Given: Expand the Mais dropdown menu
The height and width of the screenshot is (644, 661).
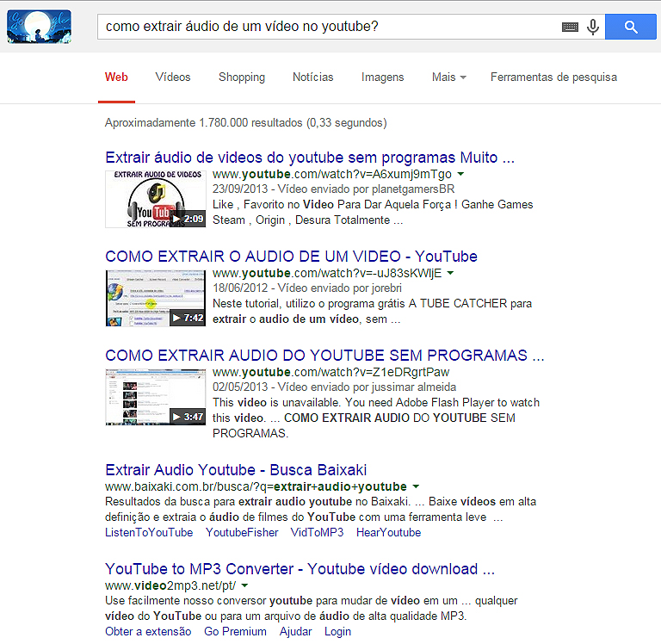Looking at the screenshot, I should [x=448, y=77].
